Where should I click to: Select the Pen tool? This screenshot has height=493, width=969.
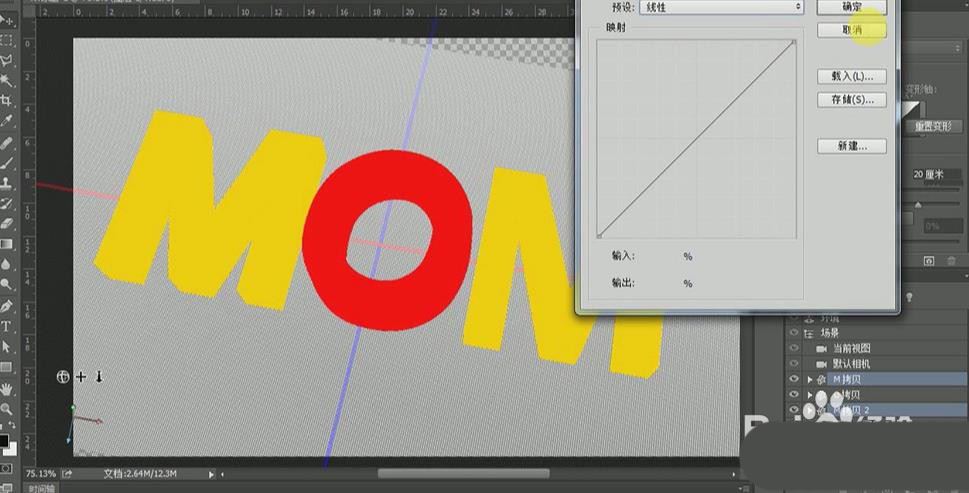click(7, 306)
